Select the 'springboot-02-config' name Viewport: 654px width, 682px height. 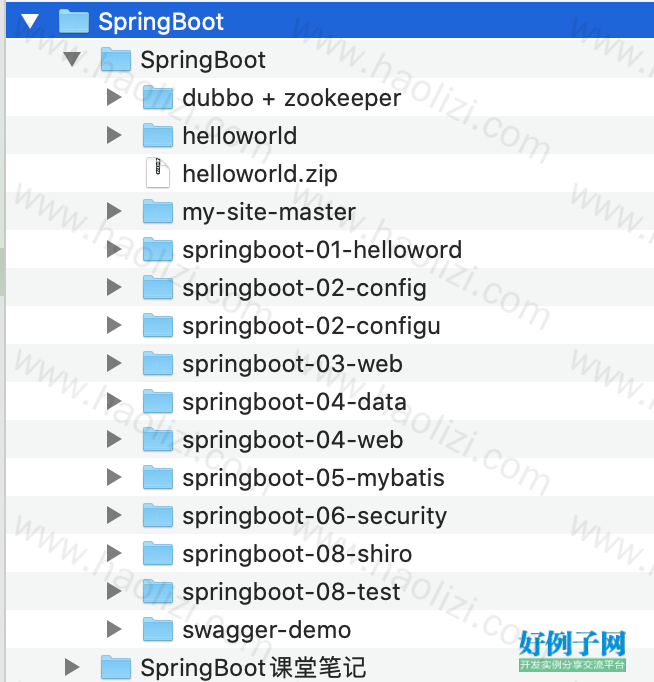coord(304,288)
